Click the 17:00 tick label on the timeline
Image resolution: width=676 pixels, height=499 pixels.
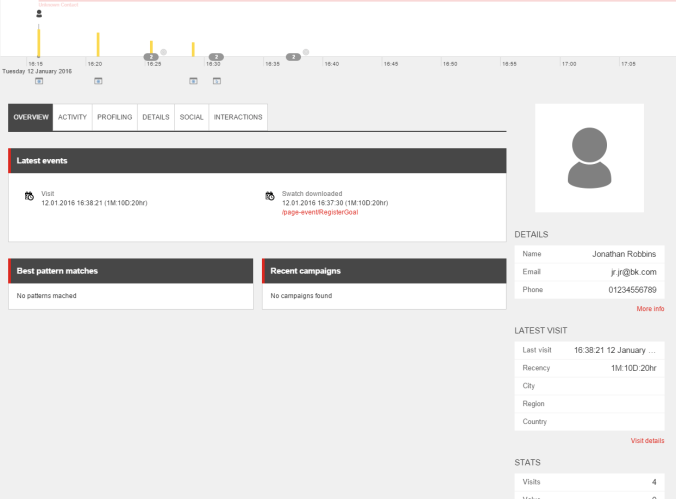569,64
